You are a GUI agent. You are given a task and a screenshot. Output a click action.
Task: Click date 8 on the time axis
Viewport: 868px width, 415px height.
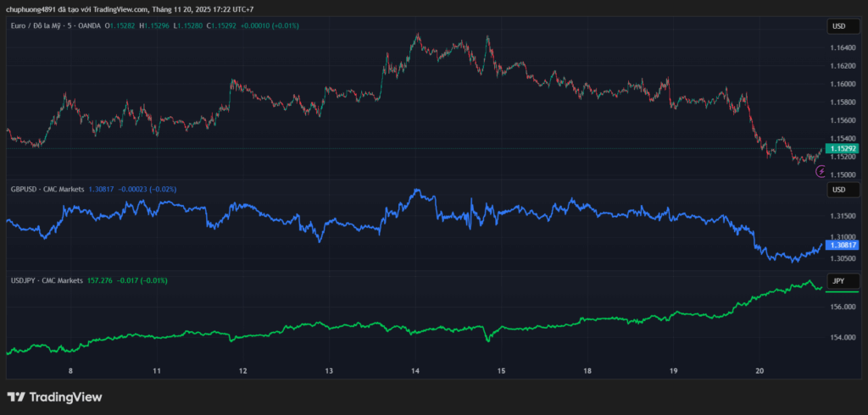coord(70,371)
